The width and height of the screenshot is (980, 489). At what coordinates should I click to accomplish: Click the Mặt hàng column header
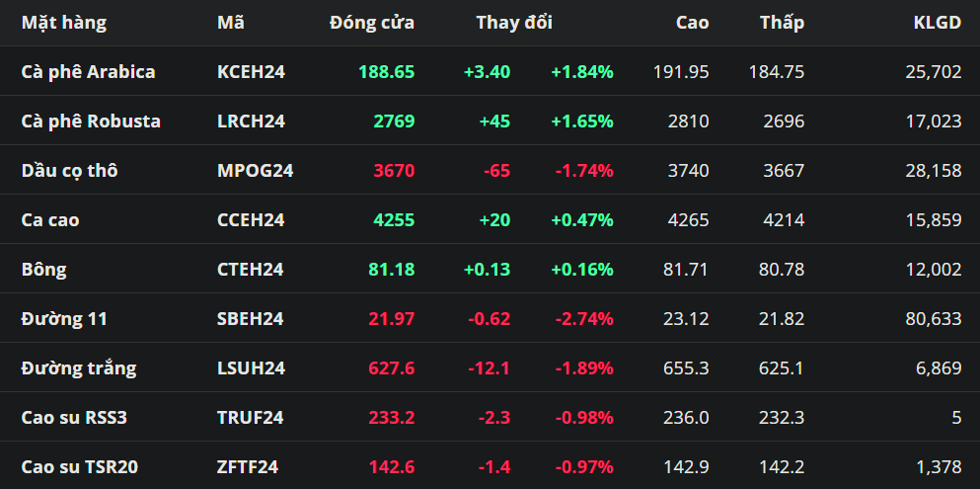(64, 22)
